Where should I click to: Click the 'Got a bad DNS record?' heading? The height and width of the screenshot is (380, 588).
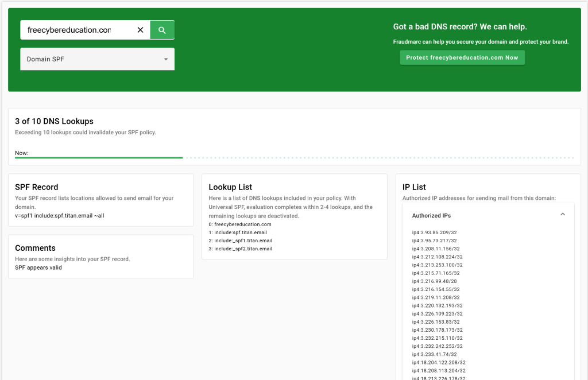coord(459,27)
